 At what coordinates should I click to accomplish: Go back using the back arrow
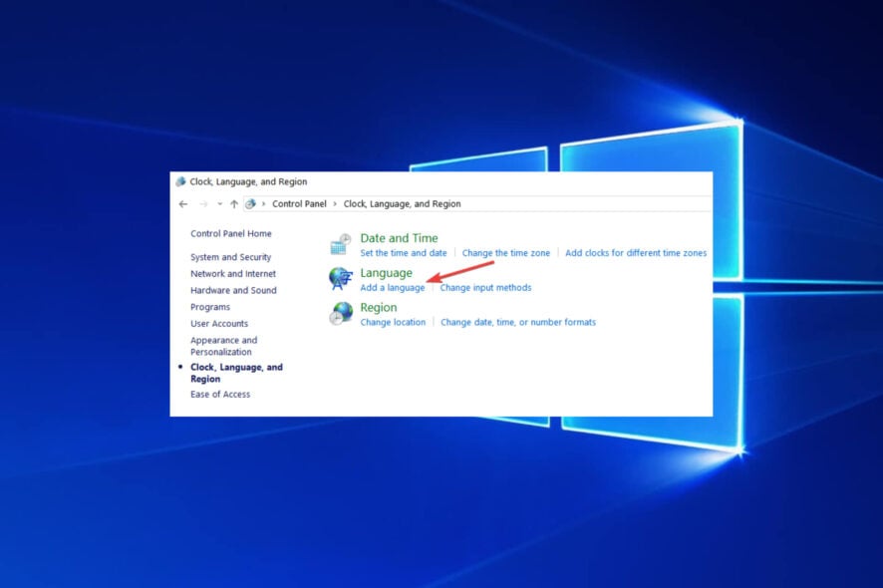[x=183, y=204]
